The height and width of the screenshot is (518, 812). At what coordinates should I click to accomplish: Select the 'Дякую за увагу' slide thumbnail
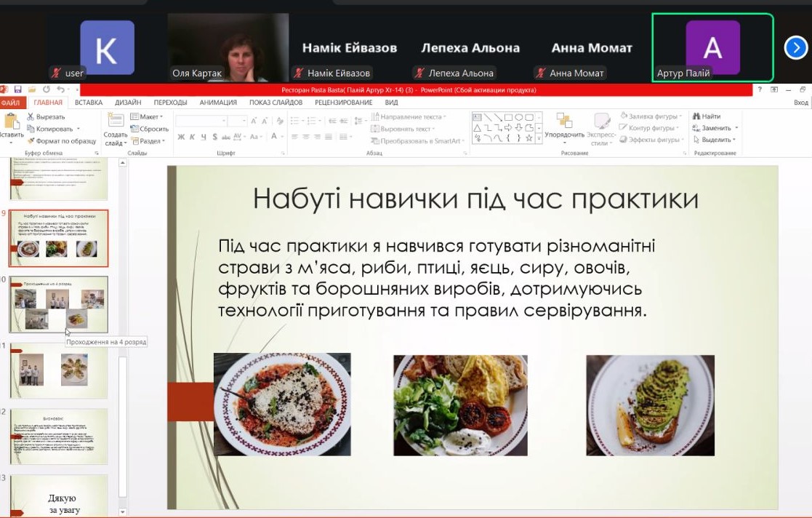(62, 498)
